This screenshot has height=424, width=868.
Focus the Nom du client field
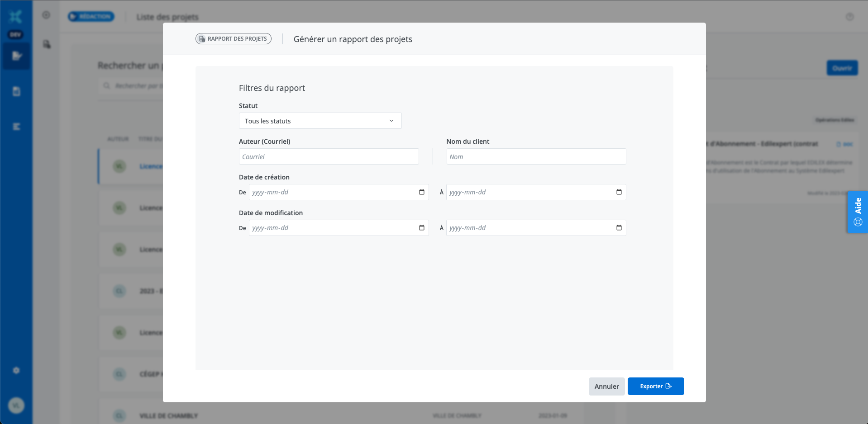click(x=536, y=156)
